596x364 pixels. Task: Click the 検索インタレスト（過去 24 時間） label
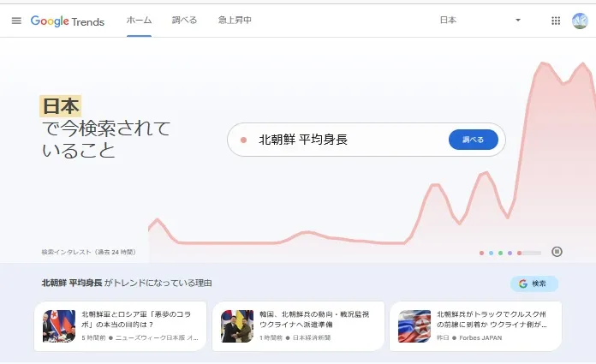[x=88, y=252]
